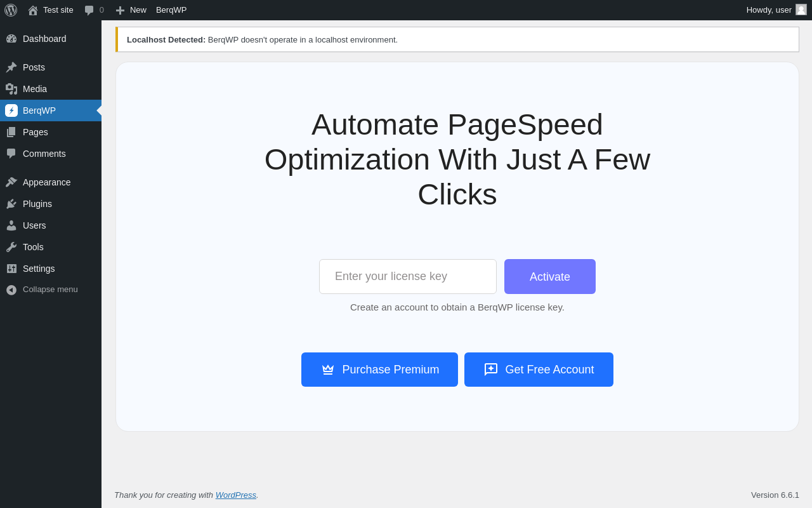This screenshot has width=812, height=508.
Task: Open the Tools menu
Action: point(51,247)
